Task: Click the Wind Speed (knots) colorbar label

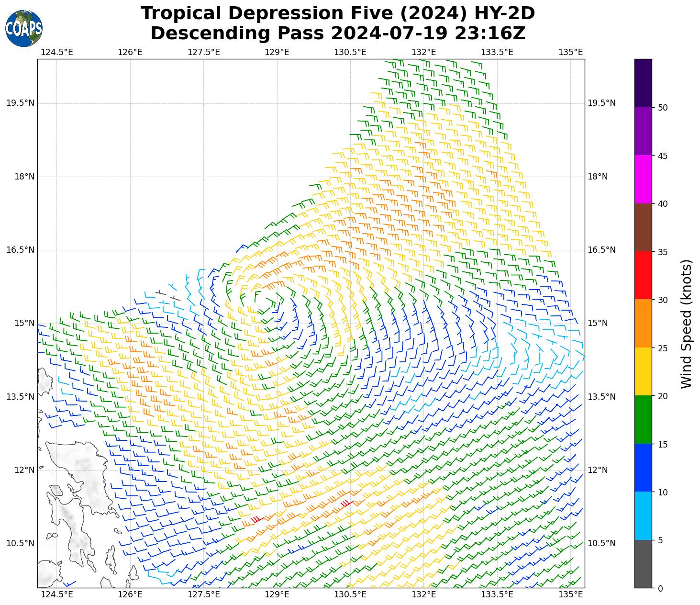Action: click(x=686, y=324)
